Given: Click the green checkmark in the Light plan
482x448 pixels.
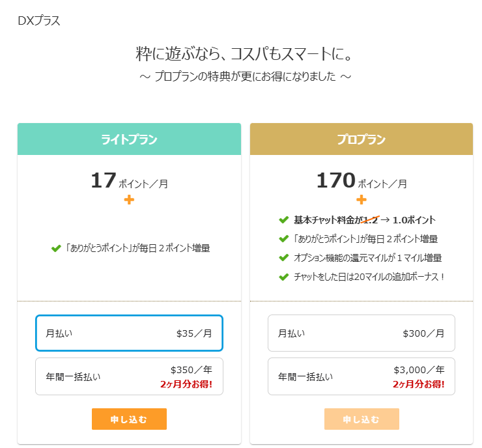Looking at the screenshot, I should [56, 248].
